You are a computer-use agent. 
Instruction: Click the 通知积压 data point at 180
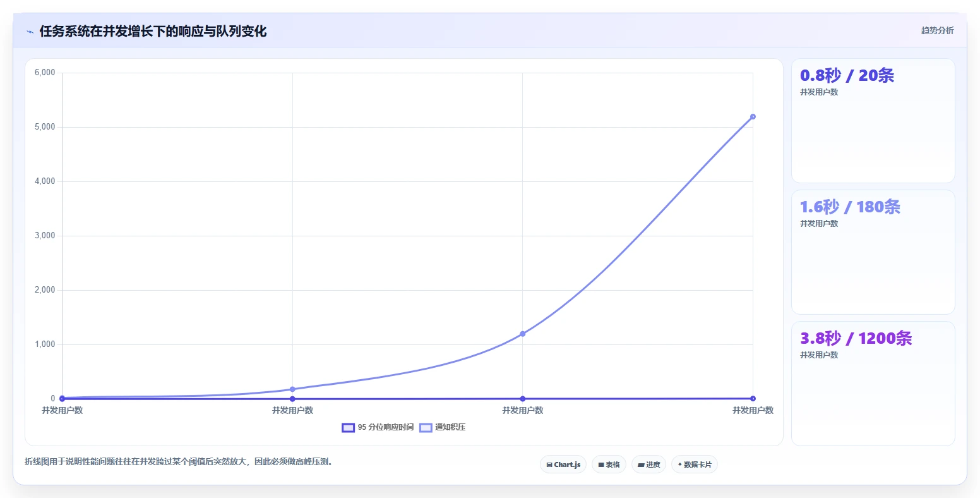coord(292,389)
